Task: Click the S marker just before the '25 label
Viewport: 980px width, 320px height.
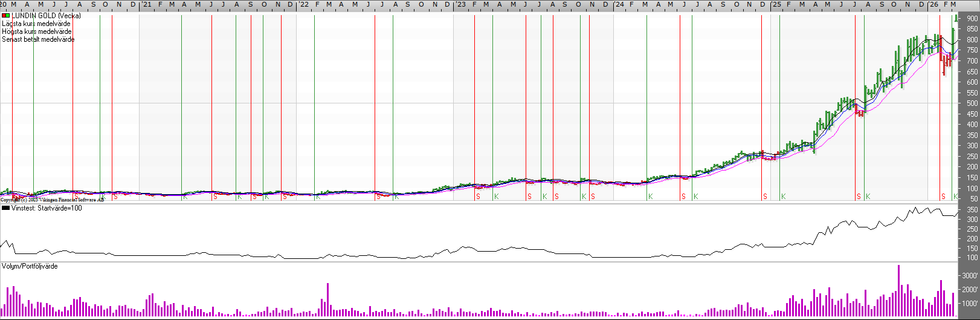Action: coord(765,197)
